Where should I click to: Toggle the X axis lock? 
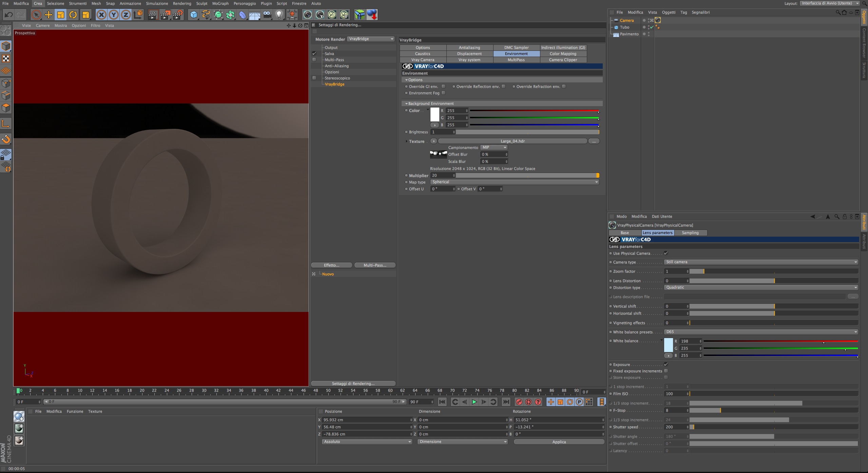[x=101, y=15]
